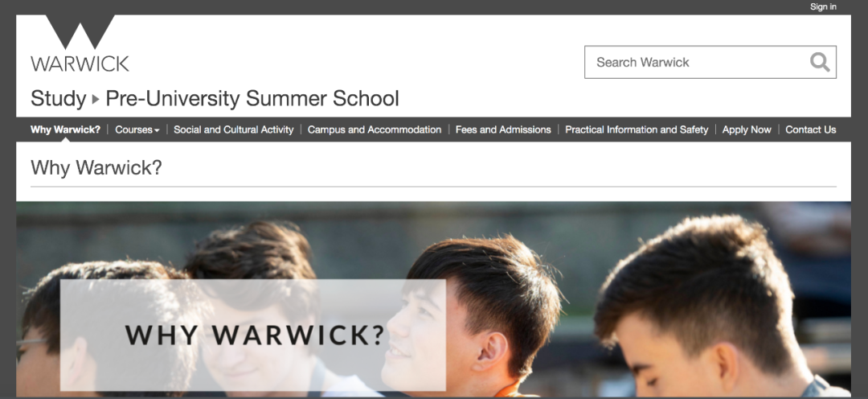Image resolution: width=868 pixels, height=399 pixels.
Task: Click the WHY WARWICK? banner overlay
Action: pyautogui.click(x=253, y=335)
